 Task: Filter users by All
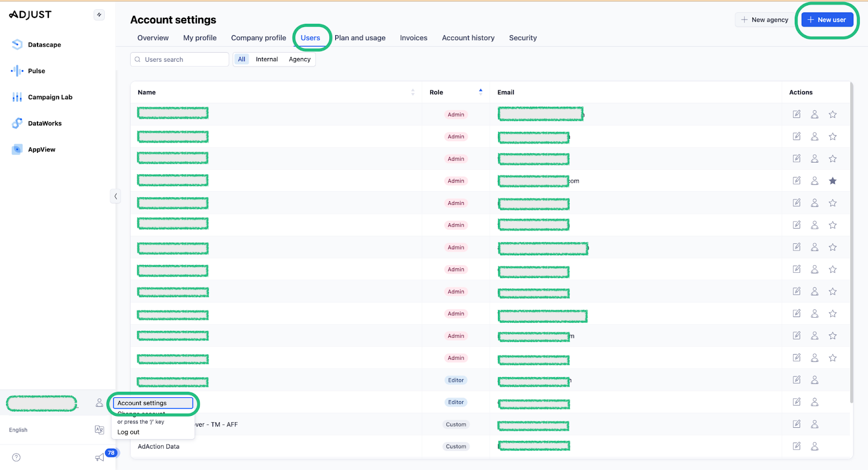(x=241, y=59)
